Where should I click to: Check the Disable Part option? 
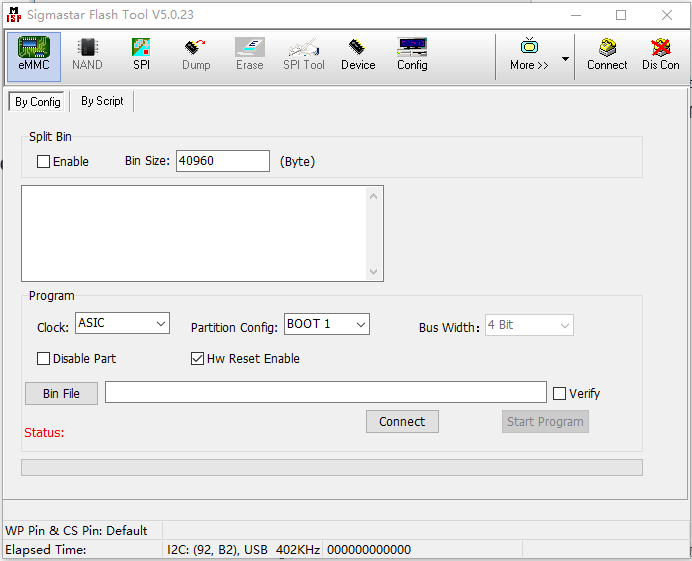pos(44,359)
